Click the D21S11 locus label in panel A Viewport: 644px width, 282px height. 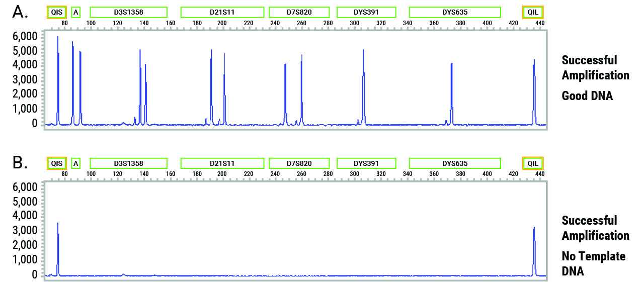222,12
